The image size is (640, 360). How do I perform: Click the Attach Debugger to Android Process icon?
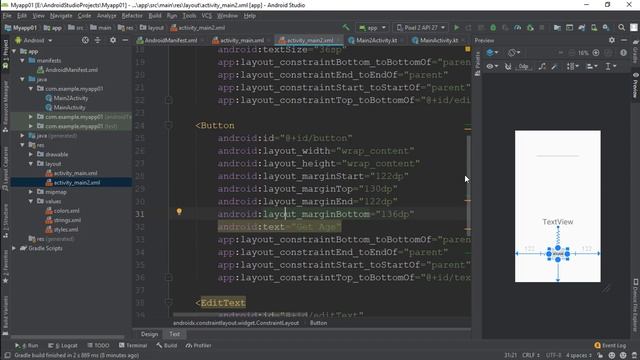click(x=530, y=28)
